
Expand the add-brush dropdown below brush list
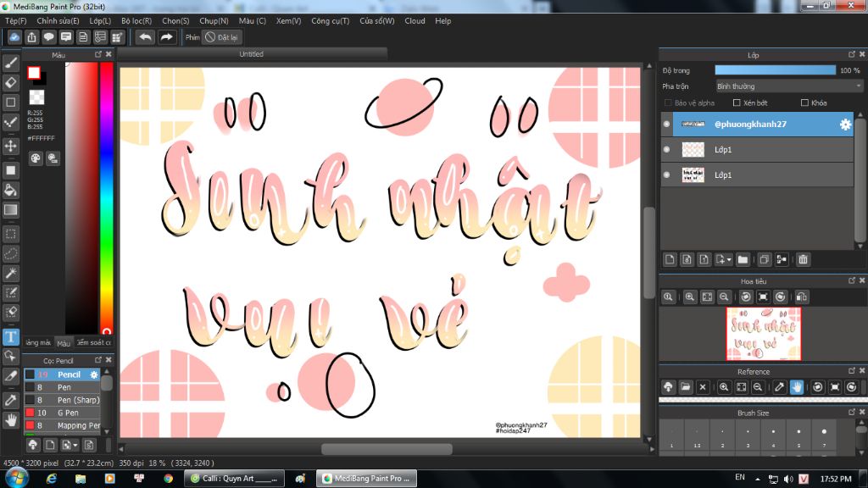(x=75, y=446)
